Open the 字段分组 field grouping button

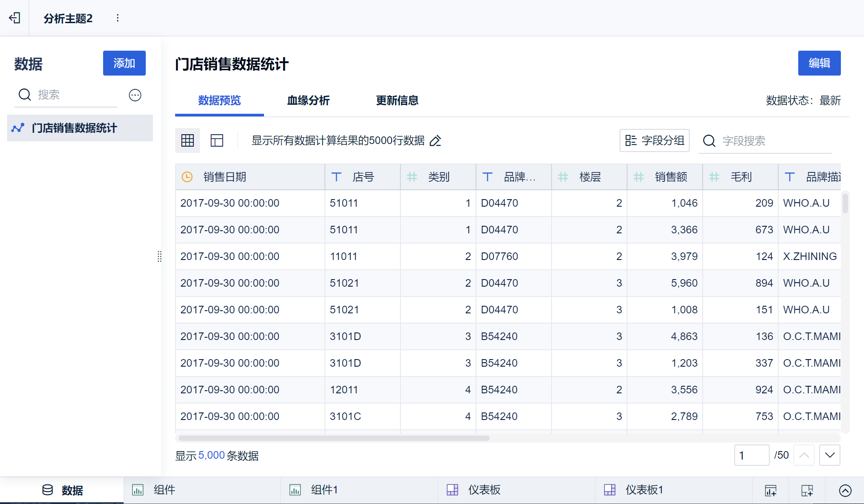654,140
